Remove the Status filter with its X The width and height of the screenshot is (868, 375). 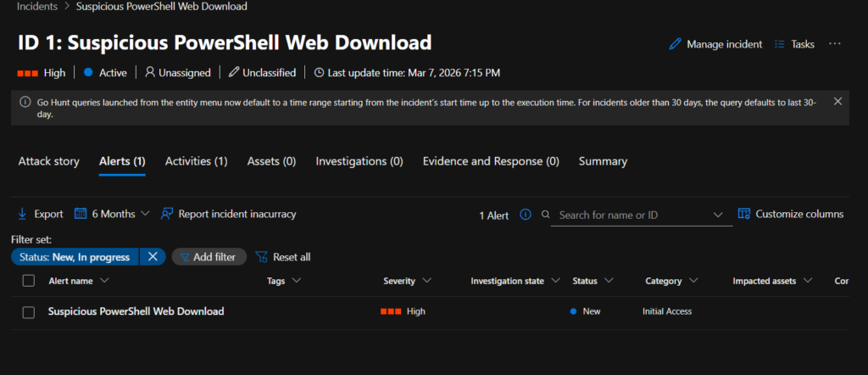[153, 256]
